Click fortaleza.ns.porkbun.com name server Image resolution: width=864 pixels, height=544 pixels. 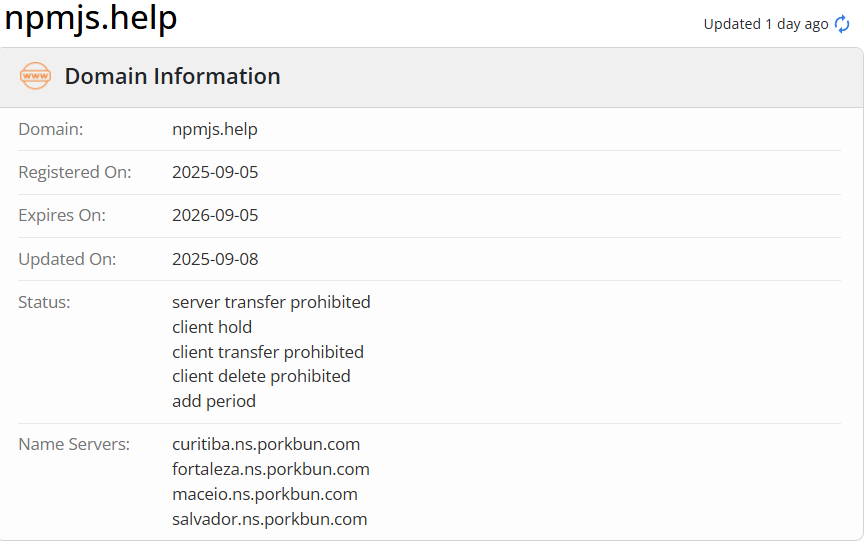(271, 469)
